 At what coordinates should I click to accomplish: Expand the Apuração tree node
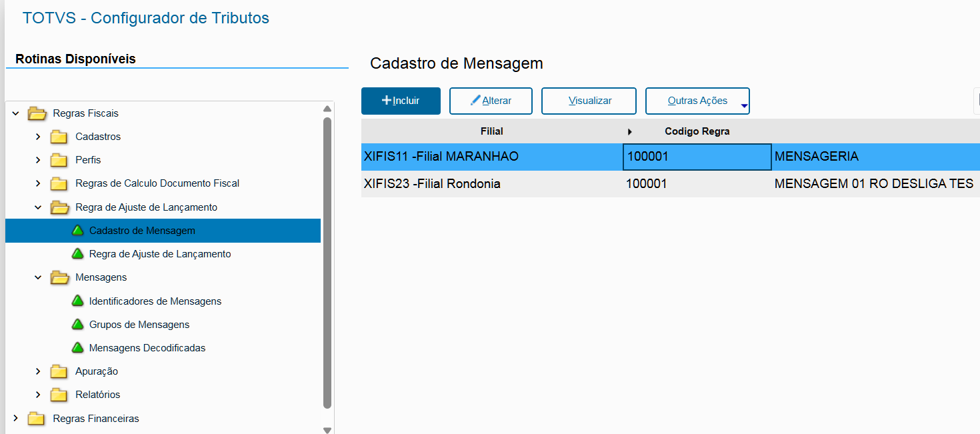point(38,371)
